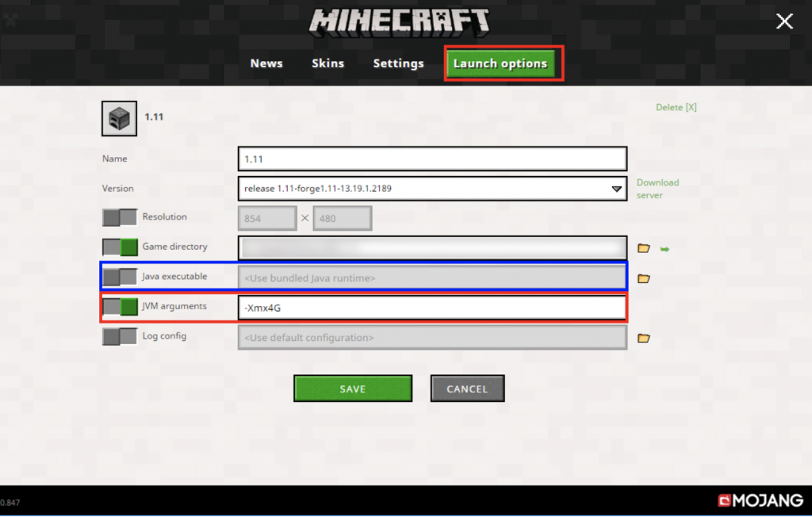Click the Name label
Viewport: 812px width, 517px height.
114,159
